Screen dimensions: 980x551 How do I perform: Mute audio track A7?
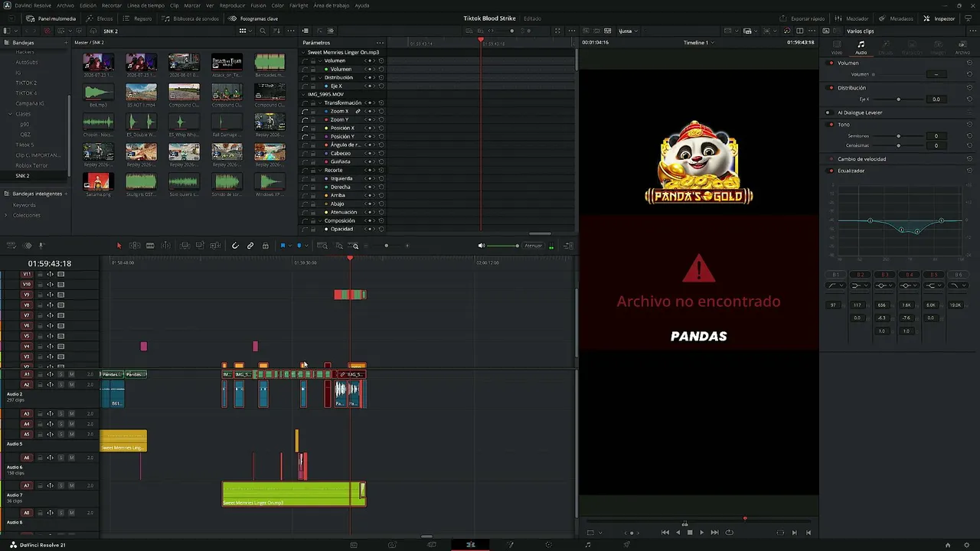(71, 486)
